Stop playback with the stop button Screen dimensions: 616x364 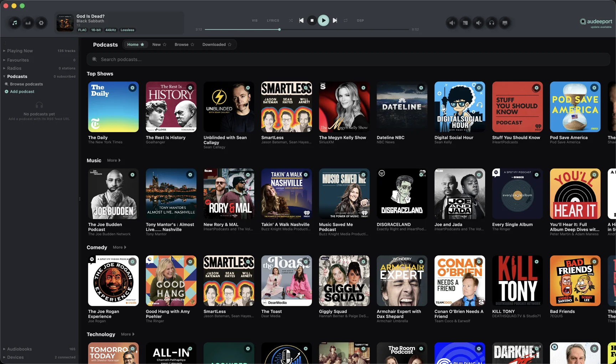[x=312, y=20]
